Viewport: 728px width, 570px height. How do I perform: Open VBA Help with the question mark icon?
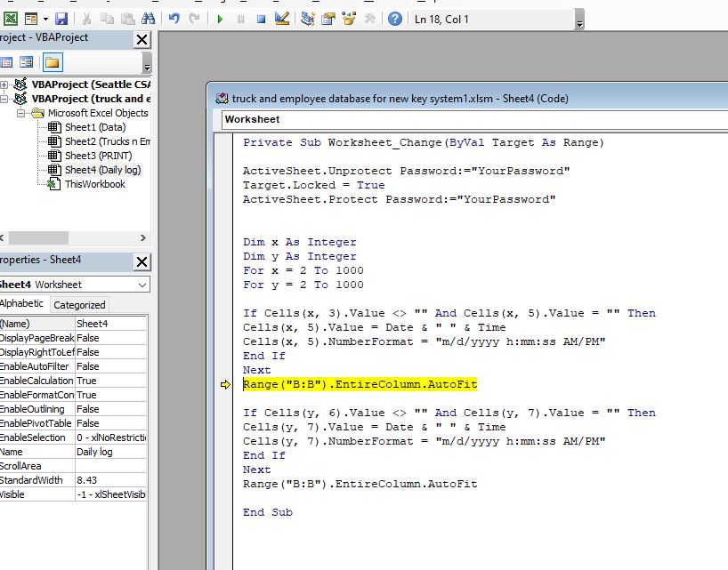pyautogui.click(x=394, y=19)
